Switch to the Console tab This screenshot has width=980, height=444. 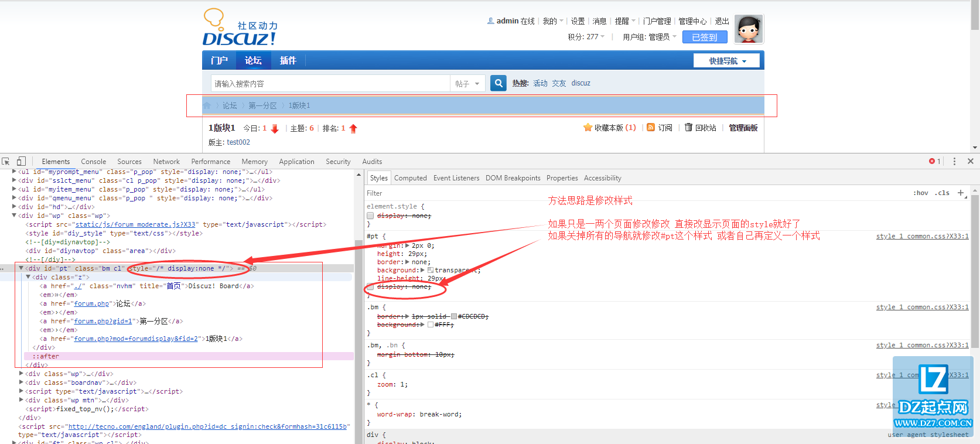[93, 162]
